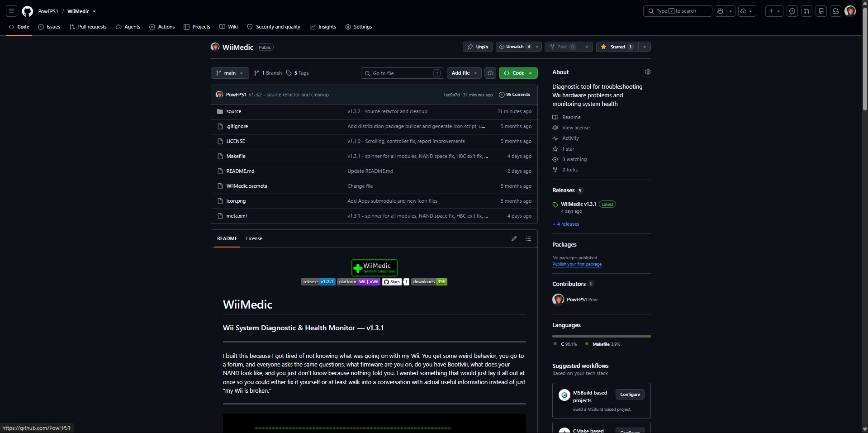Open the notifications inbox icon
This screenshot has width=868, height=433.
coord(835,11)
